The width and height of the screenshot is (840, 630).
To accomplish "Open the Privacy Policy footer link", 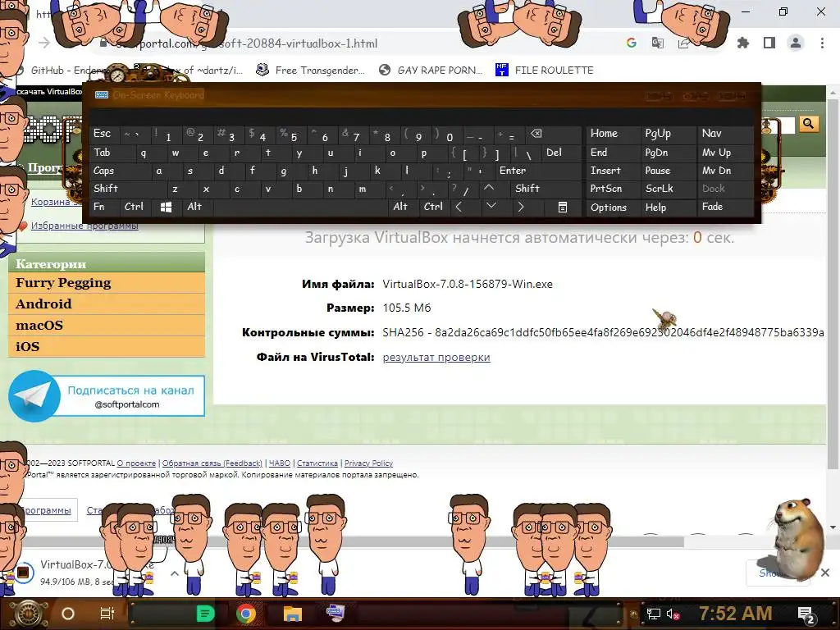I will [368, 463].
